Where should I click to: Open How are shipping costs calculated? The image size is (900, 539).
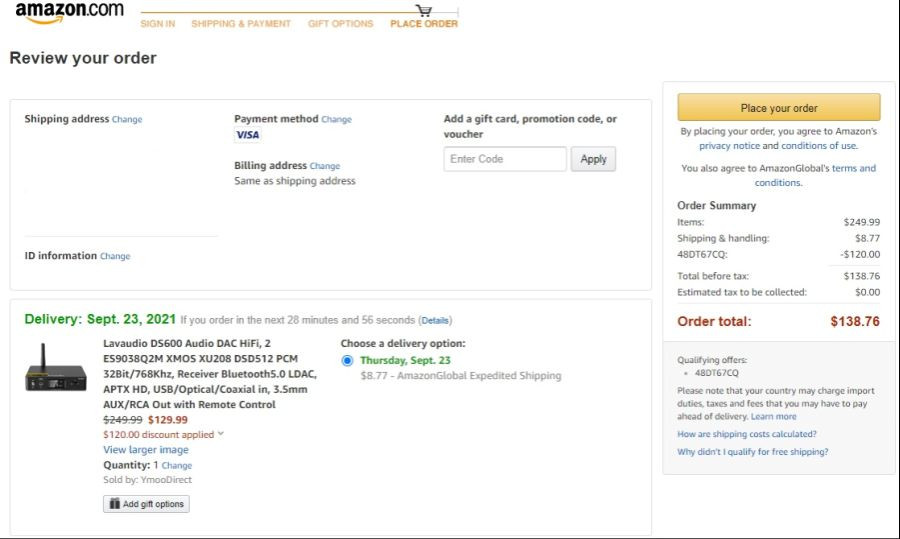coord(747,434)
